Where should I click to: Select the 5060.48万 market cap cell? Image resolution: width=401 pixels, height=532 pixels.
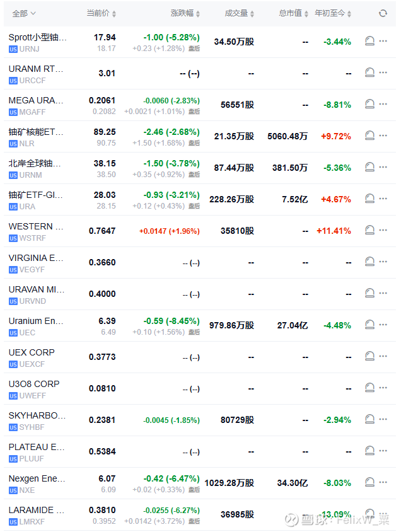pyautogui.click(x=288, y=136)
